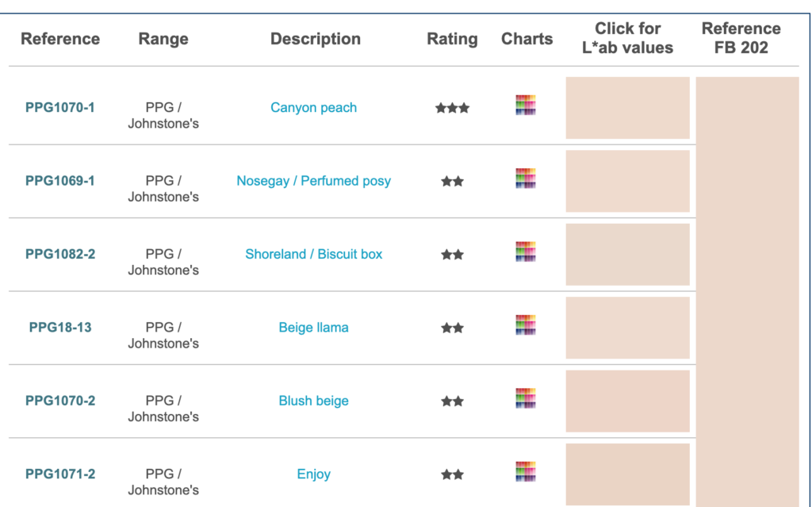Click the three-star rating for Canyon peach
Screen dimensions: 812x507
[x=452, y=108]
